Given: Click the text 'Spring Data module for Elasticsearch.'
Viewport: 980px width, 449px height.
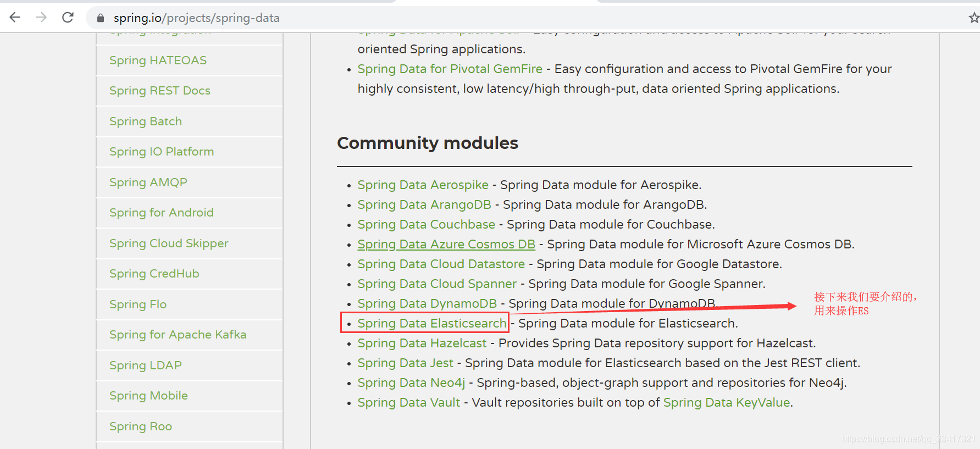Looking at the screenshot, I should [628, 323].
